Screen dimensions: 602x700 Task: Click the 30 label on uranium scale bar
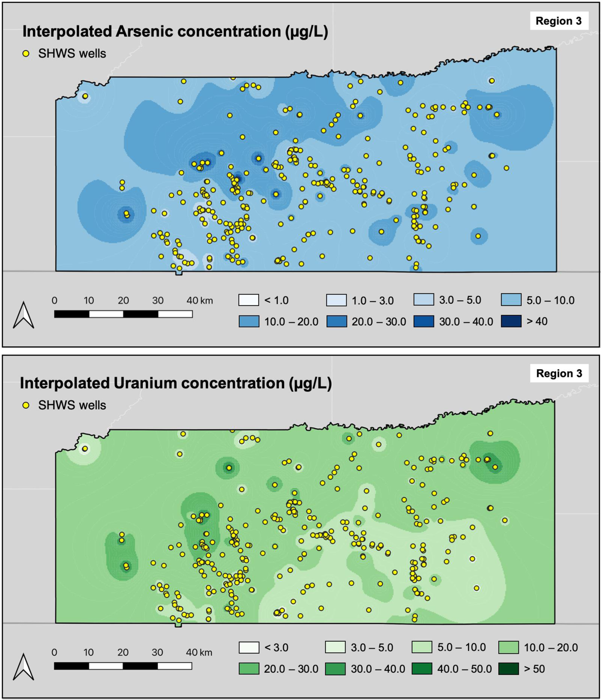[x=157, y=652]
